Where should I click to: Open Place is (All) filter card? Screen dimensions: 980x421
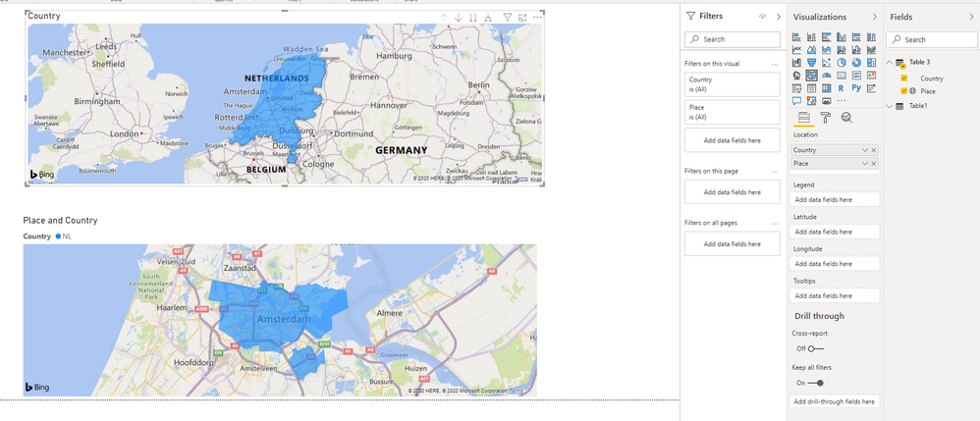point(732,112)
